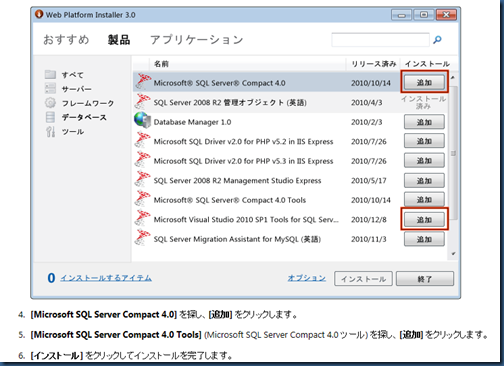Select データベース category in sidebar
Viewport: 504px width, 366px height.
point(84,117)
